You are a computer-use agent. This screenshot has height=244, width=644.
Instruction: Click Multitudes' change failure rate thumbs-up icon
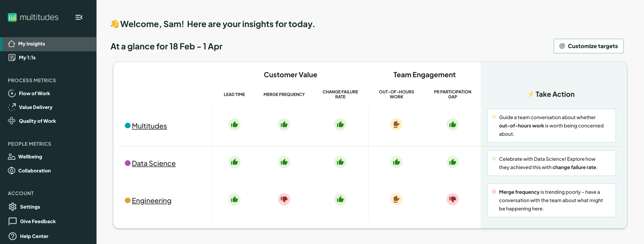(340, 125)
